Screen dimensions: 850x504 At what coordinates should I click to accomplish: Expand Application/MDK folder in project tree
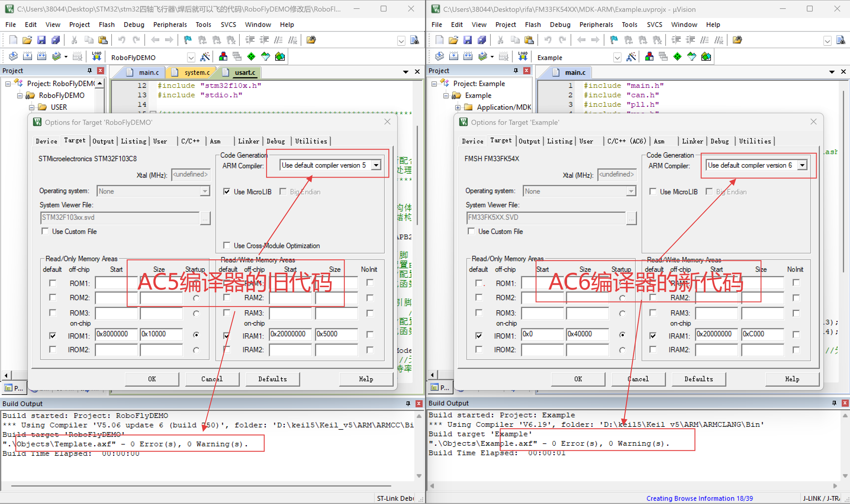pos(458,107)
